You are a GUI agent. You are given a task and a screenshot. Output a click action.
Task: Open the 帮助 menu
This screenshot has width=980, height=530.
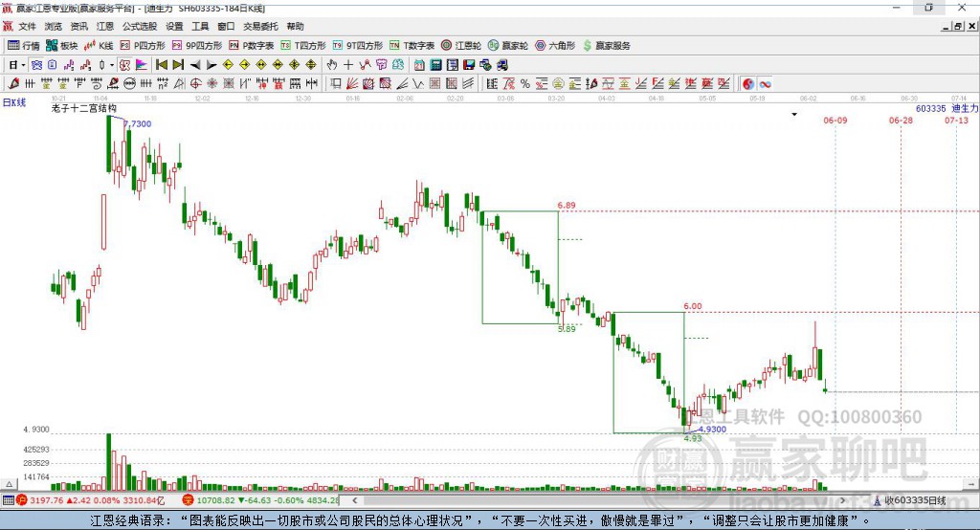point(295,26)
